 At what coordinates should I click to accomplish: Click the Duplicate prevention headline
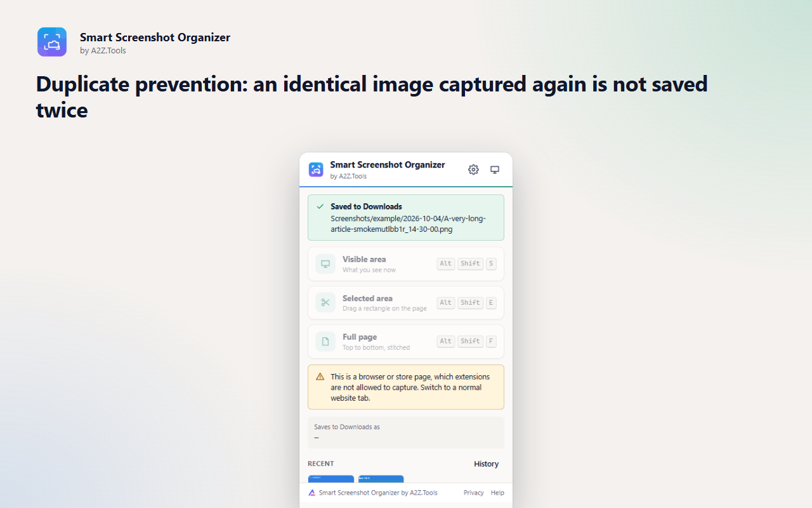(372, 97)
